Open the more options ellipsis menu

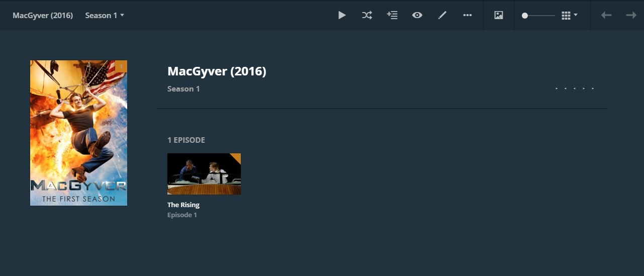click(x=468, y=15)
